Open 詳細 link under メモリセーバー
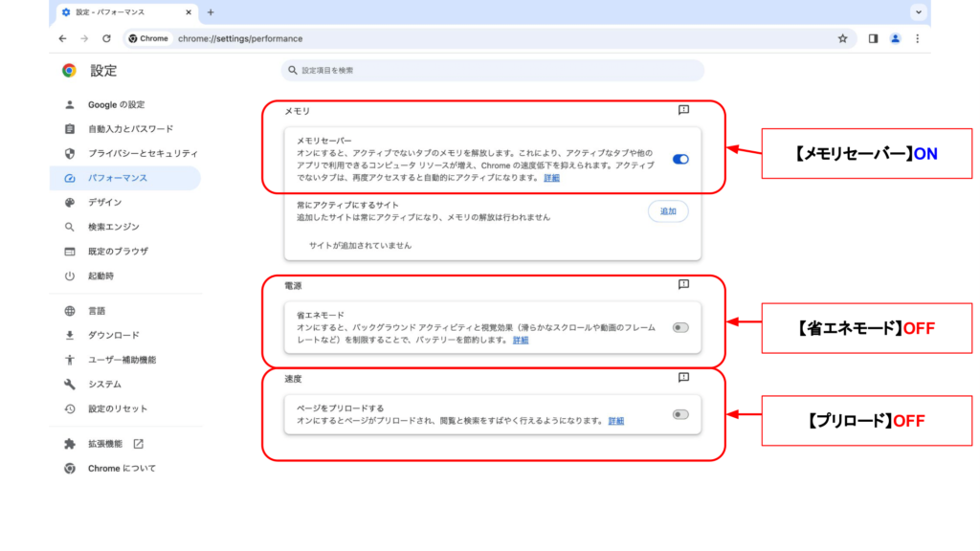Viewport: 980px width, 551px height. pos(552,178)
